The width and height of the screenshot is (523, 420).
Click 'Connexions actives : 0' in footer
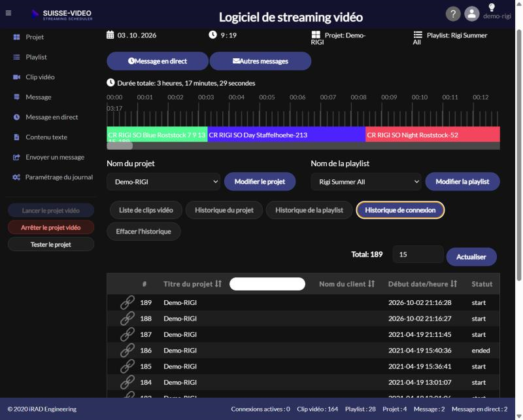coord(260,409)
